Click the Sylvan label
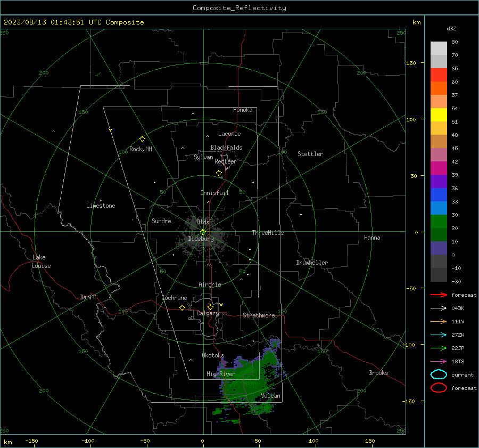The image size is (479, 448). [x=203, y=157]
